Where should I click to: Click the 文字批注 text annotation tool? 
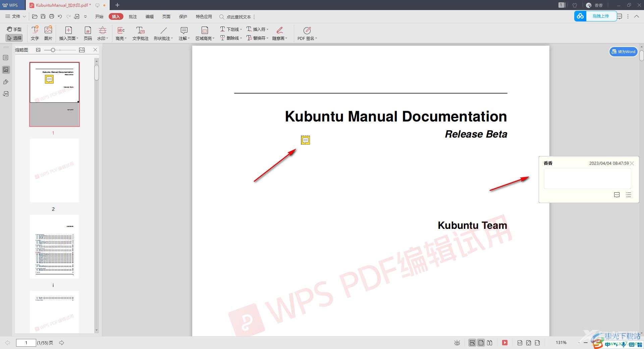click(141, 33)
